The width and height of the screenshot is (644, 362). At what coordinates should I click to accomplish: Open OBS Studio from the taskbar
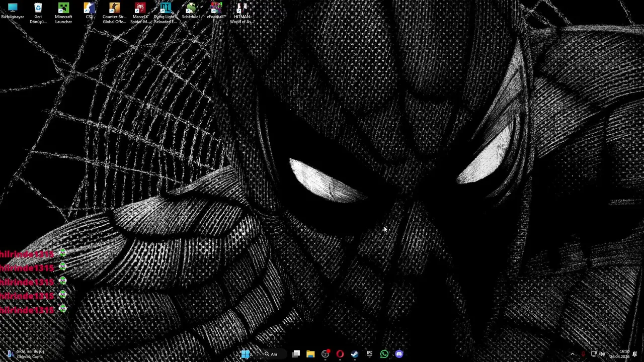tap(326, 354)
